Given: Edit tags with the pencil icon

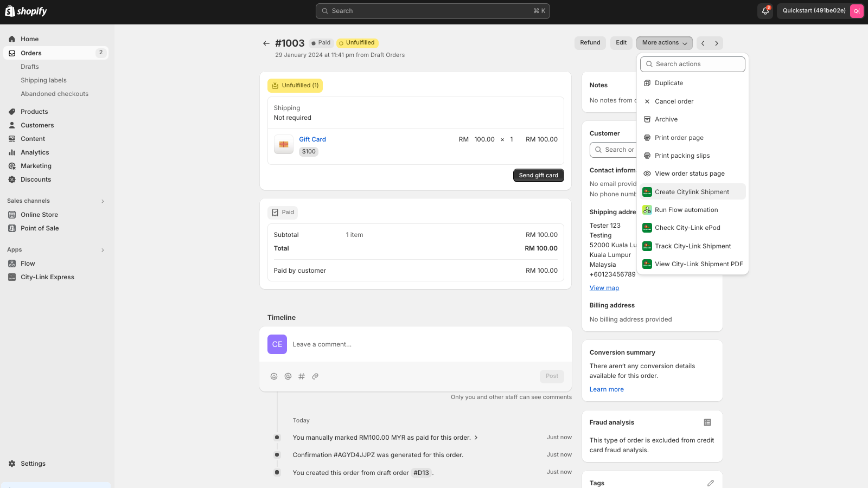Looking at the screenshot, I should coord(711,483).
